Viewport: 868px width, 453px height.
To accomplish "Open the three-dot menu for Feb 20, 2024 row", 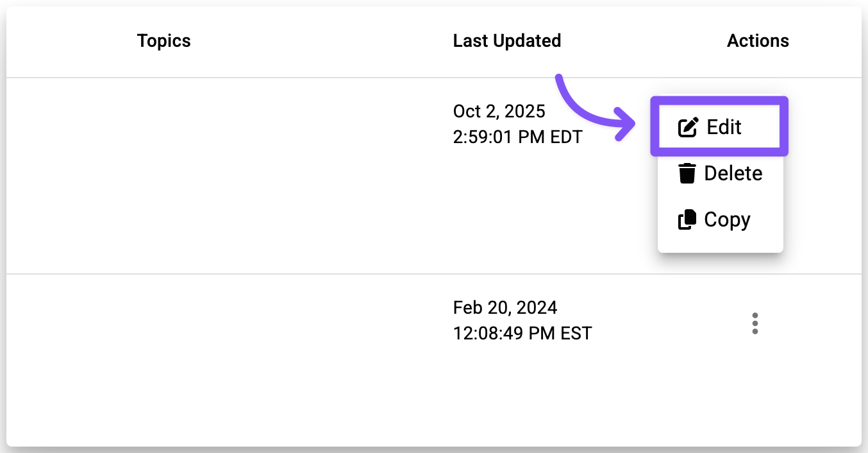I will pyautogui.click(x=755, y=323).
